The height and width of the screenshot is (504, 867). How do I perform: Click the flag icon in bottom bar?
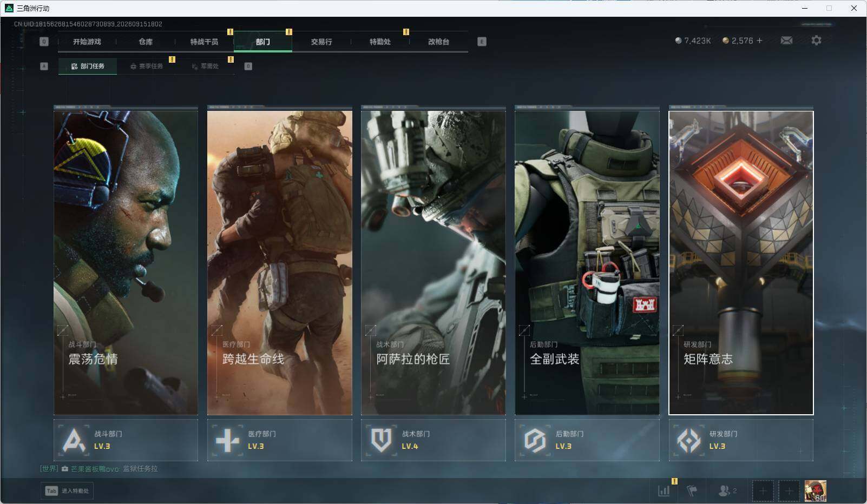(692, 490)
